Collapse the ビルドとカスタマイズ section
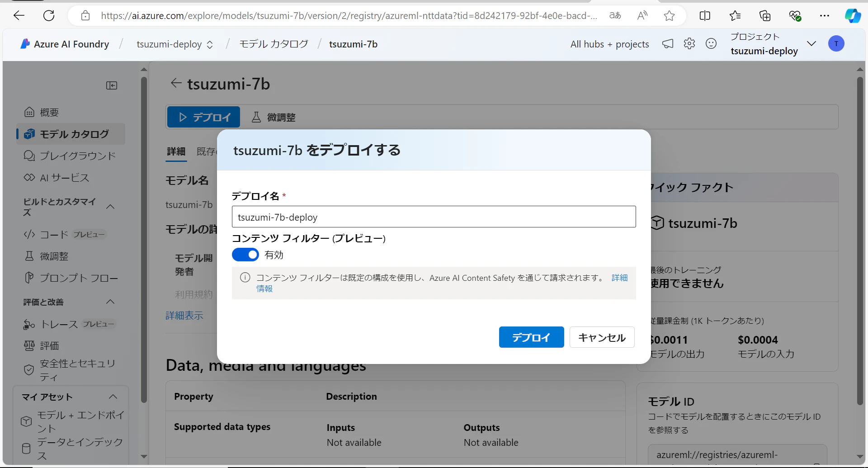The image size is (868, 468). coord(110,206)
